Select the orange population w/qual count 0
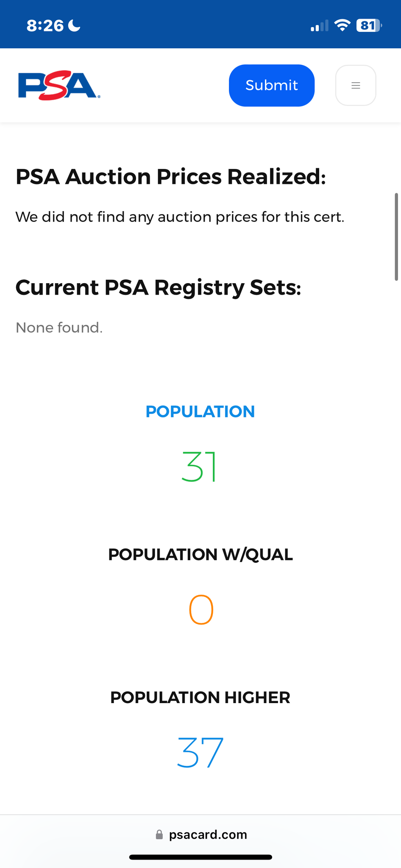Image resolution: width=401 pixels, height=868 pixels. click(201, 609)
